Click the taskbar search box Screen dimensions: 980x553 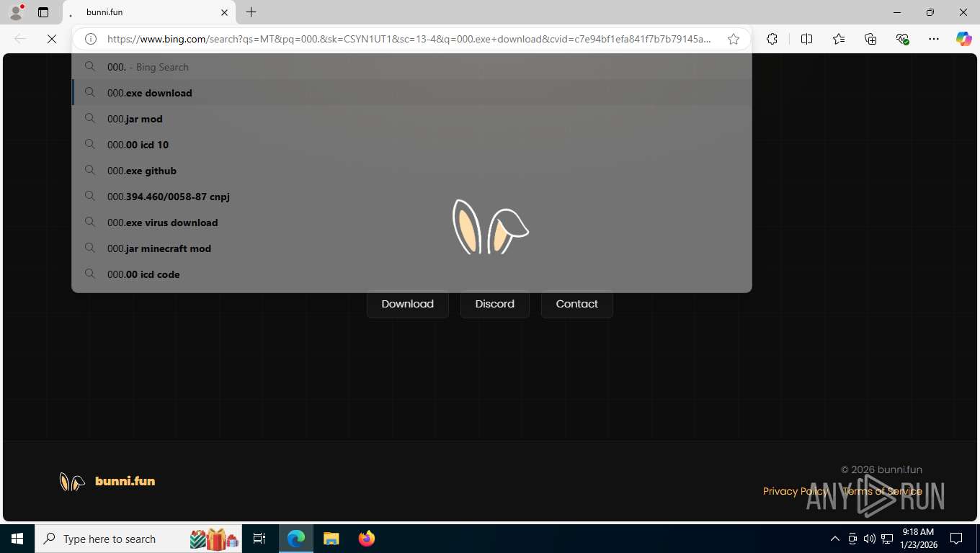(x=138, y=539)
